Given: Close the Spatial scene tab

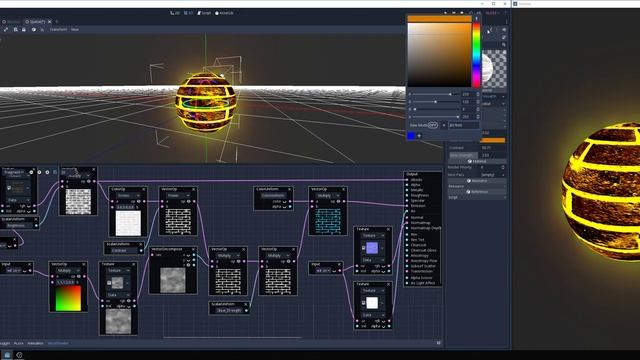Looking at the screenshot, I should point(50,21).
